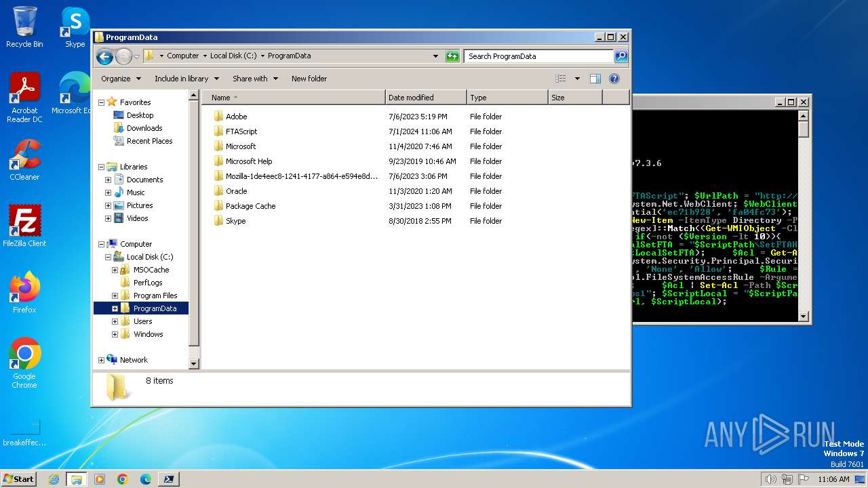Viewport: 868px width, 488px height.
Task: Open Google Chrome desktop shortcut
Action: click(x=24, y=363)
